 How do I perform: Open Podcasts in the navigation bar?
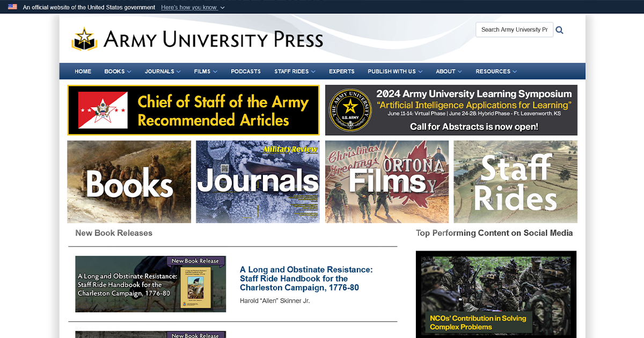pos(246,71)
